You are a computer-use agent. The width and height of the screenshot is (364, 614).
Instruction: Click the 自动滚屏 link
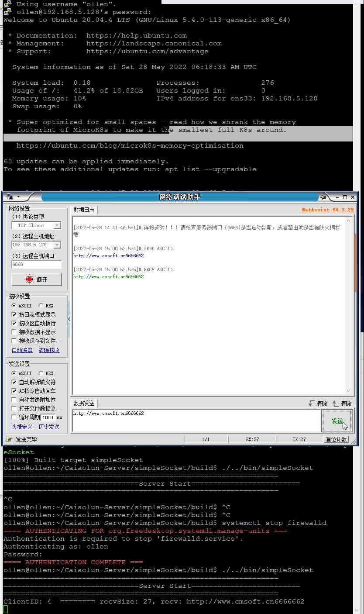pos(22,350)
